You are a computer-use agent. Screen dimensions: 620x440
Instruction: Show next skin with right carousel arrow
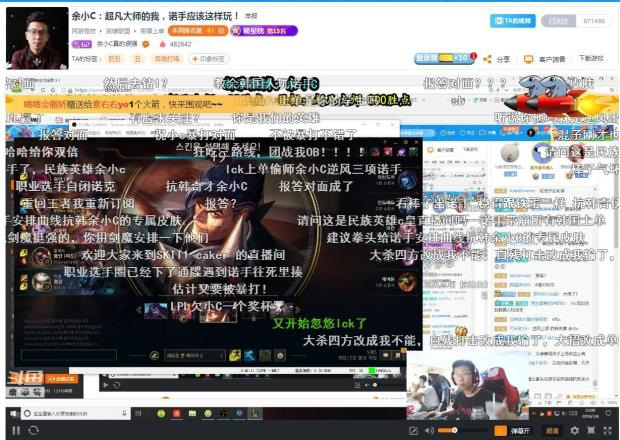point(298,310)
